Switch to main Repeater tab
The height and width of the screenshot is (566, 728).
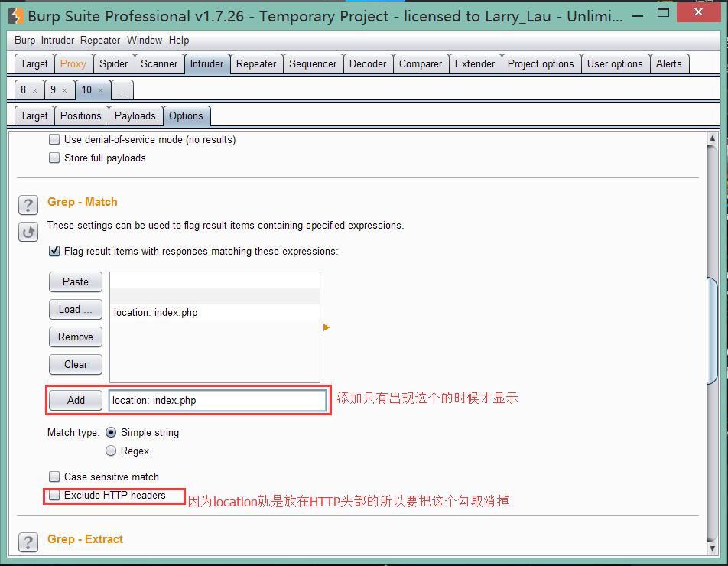pos(256,64)
